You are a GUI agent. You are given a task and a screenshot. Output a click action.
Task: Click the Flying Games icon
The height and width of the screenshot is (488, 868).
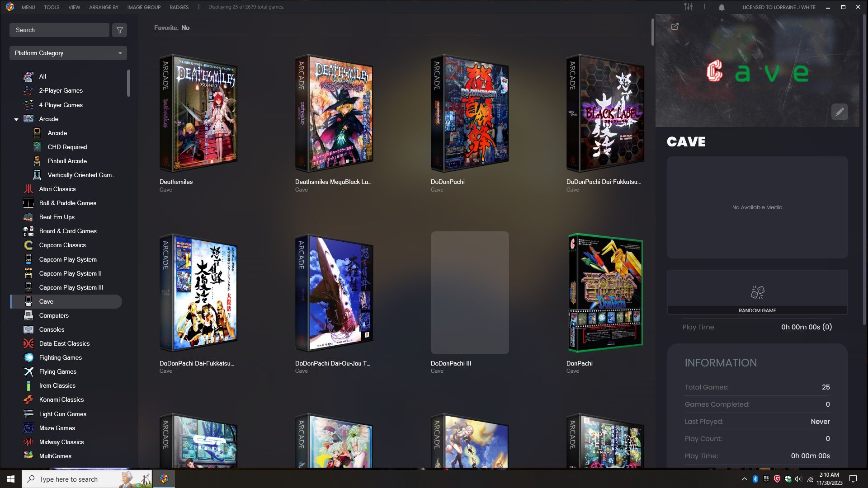coord(28,371)
